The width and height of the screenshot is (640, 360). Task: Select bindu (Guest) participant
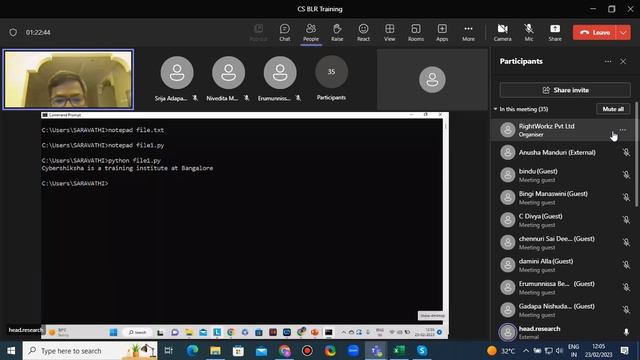pos(563,175)
